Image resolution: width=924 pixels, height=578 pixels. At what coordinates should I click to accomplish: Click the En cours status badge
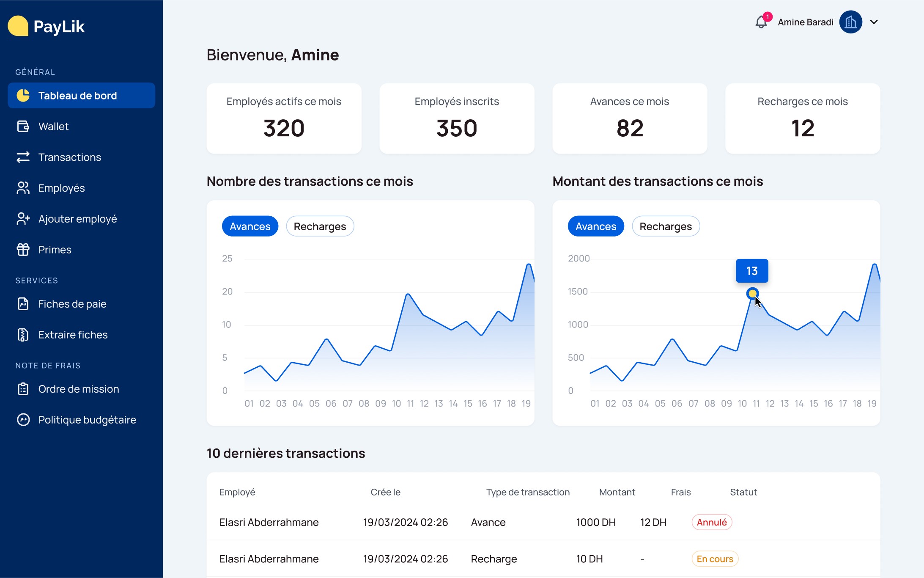coord(715,559)
